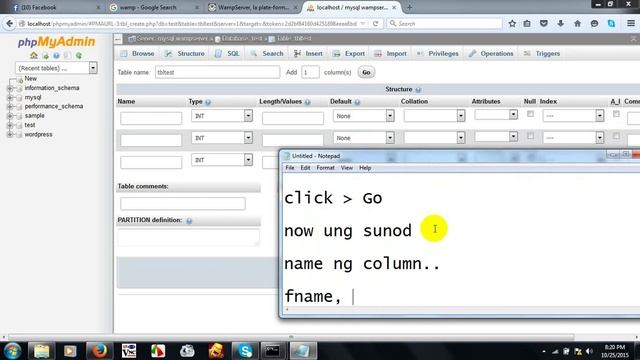Screen dimensions: 640x360
Task: Open Skype from the Windows taskbar
Action: click(245, 351)
